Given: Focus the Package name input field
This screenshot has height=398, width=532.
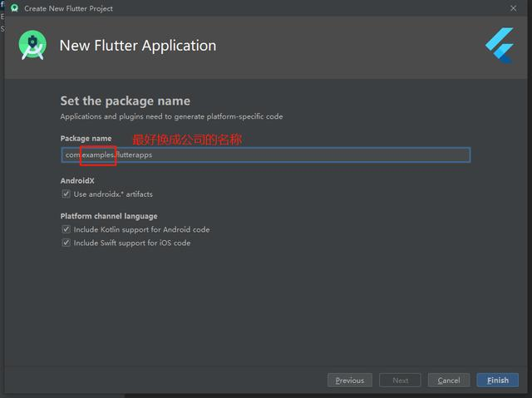Looking at the screenshot, I should tap(266, 155).
